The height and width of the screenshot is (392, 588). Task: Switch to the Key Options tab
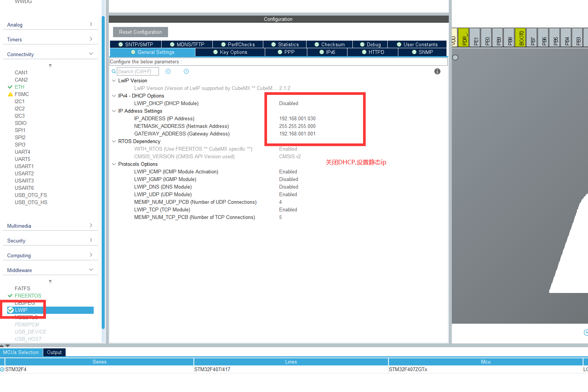[x=230, y=52]
